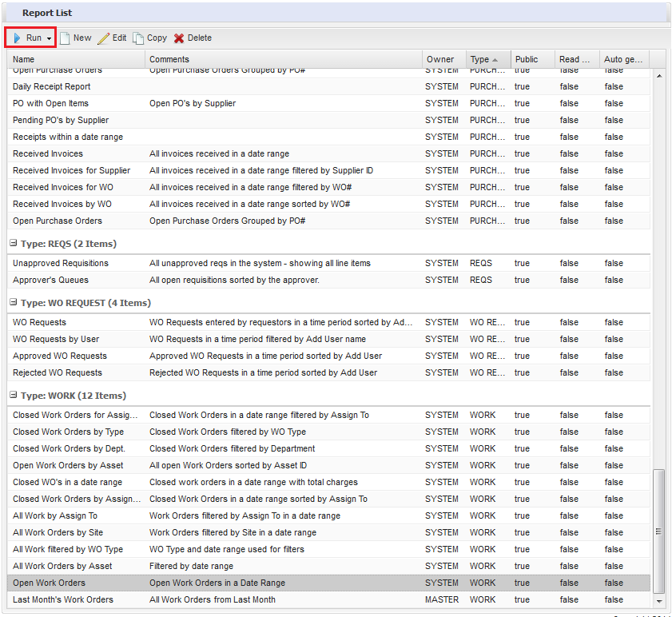Image resolution: width=672 pixels, height=617 pixels.
Task: Click the highlighted Open Work Orders report
Action: coord(328,583)
